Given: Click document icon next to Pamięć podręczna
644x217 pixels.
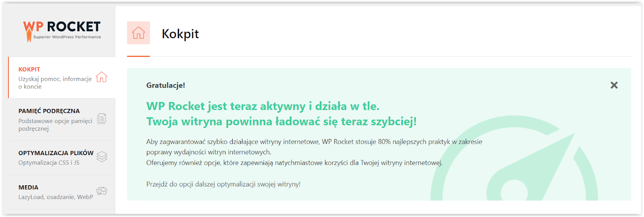Looking at the screenshot, I should pyautogui.click(x=102, y=119).
